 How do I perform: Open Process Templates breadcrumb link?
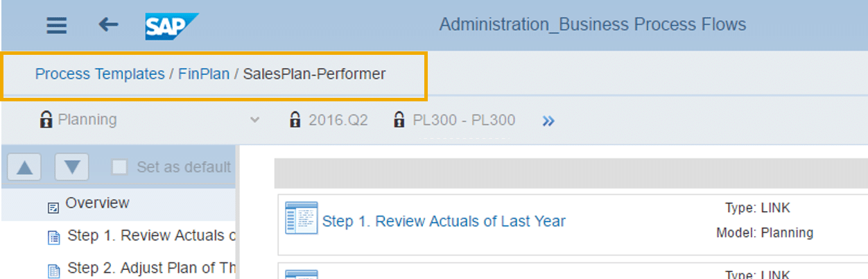(100, 74)
